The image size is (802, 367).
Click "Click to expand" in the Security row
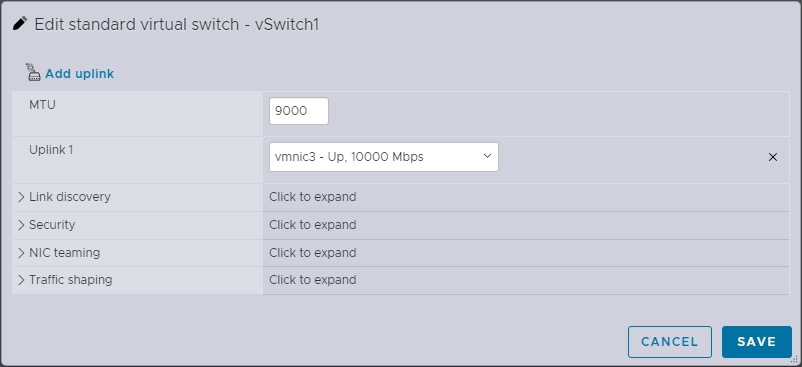pyautogui.click(x=313, y=225)
